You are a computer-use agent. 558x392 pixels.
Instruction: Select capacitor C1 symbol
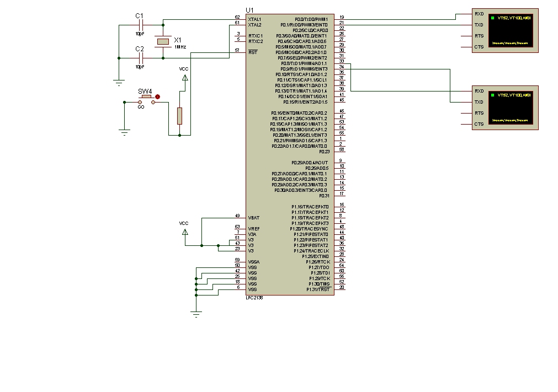point(140,25)
